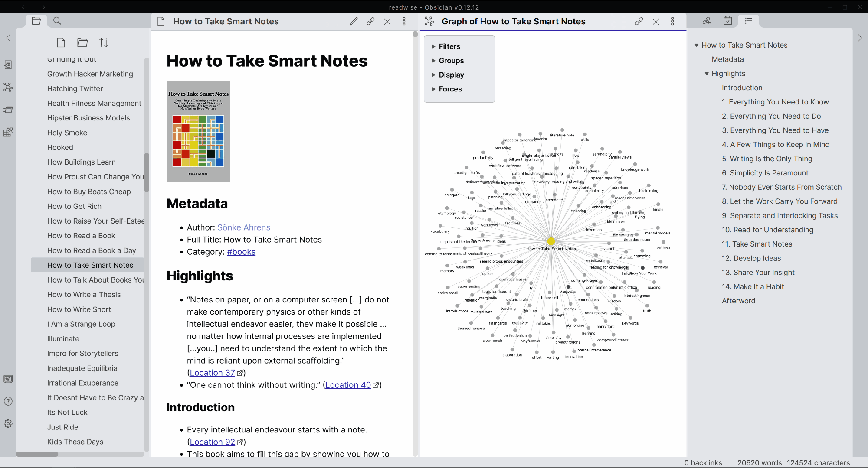Select the Afterword section in outline
The image size is (868, 468).
pyautogui.click(x=739, y=300)
